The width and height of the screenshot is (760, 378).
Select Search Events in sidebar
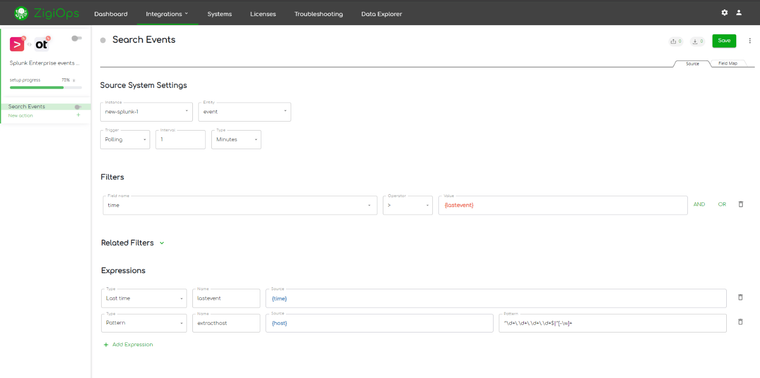[46, 107]
